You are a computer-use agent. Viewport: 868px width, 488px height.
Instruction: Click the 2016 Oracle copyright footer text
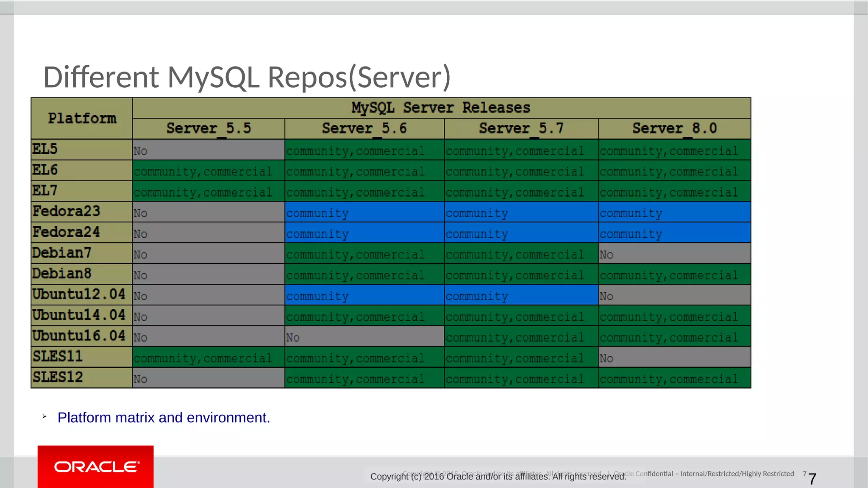498,477
